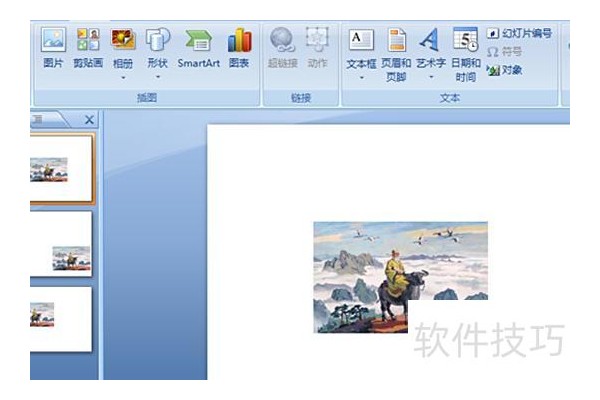Click the 艺术字 WordArt icon

point(430,40)
